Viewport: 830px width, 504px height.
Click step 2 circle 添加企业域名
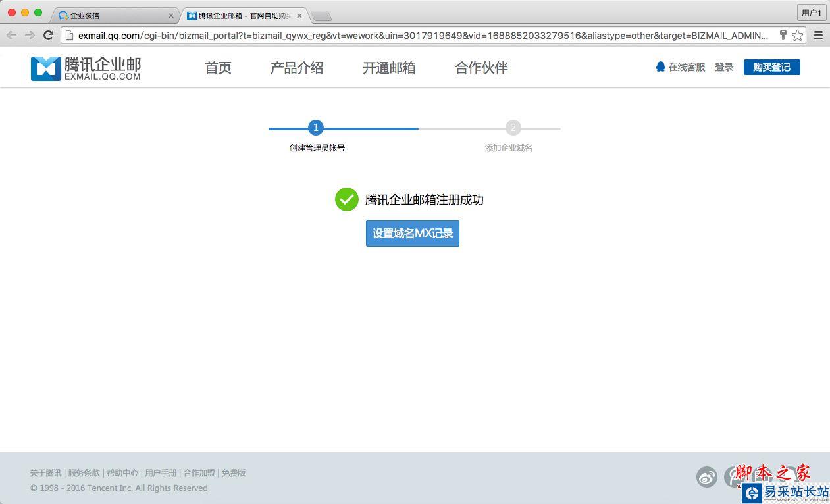coord(513,128)
